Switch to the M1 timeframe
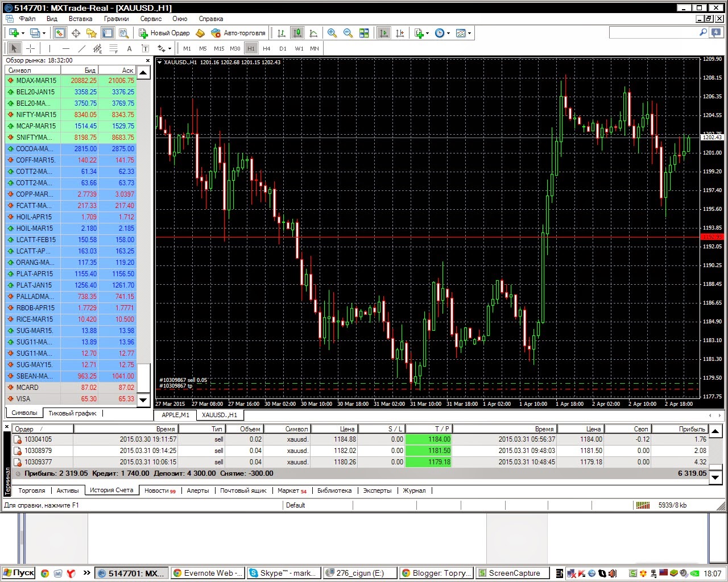Screen dimensions: 728x582 187,48
